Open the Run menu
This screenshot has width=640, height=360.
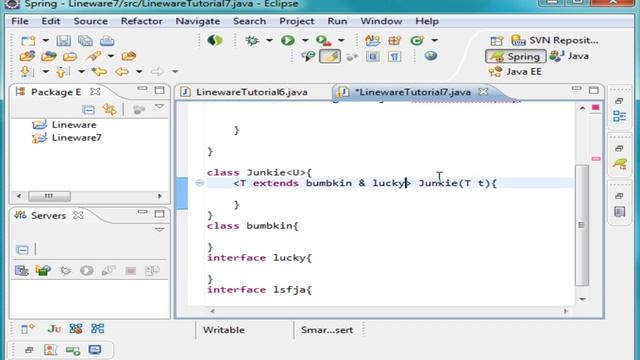(x=337, y=21)
